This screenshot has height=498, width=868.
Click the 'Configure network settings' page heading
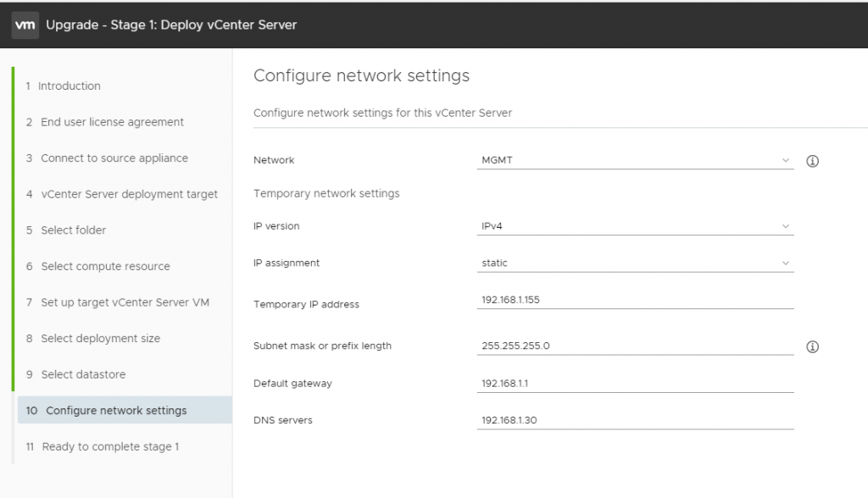pos(361,75)
